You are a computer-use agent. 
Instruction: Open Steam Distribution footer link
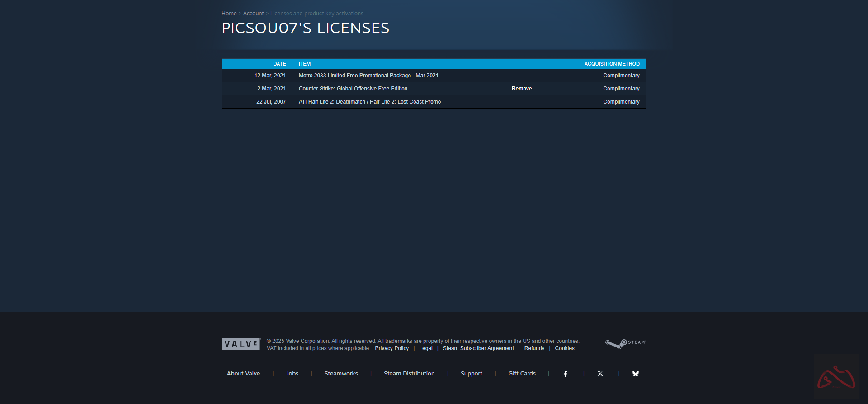(x=409, y=374)
